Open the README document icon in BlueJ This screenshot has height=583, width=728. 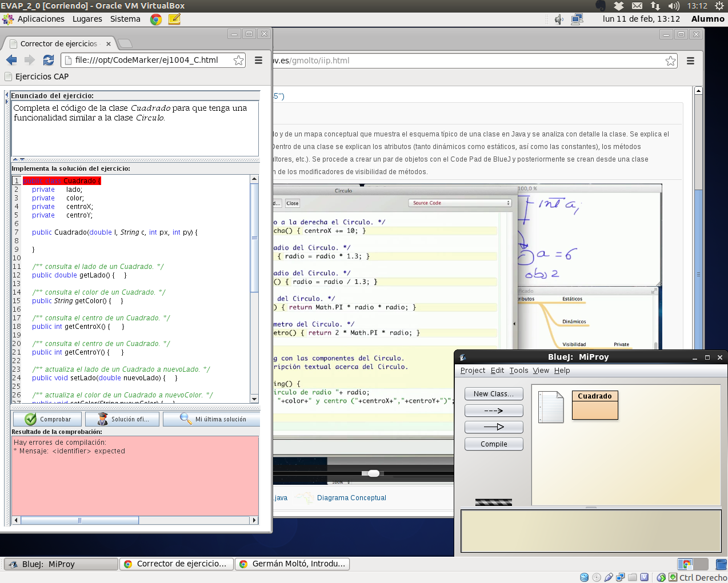(551, 407)
